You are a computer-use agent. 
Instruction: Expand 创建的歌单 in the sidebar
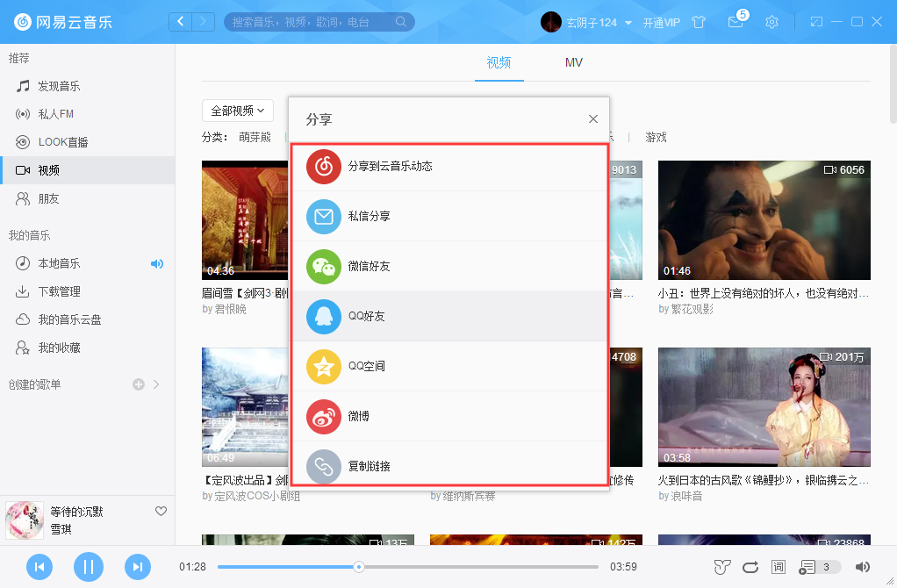coord(156,384)
